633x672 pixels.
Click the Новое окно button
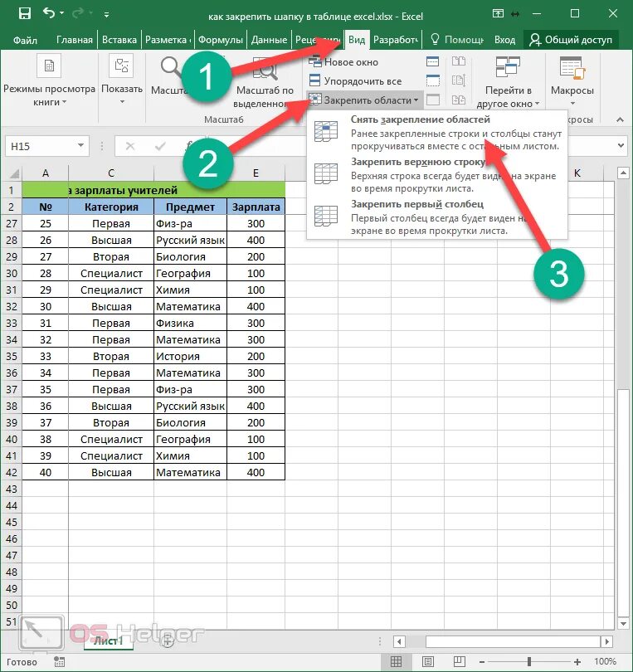[343, 62]
